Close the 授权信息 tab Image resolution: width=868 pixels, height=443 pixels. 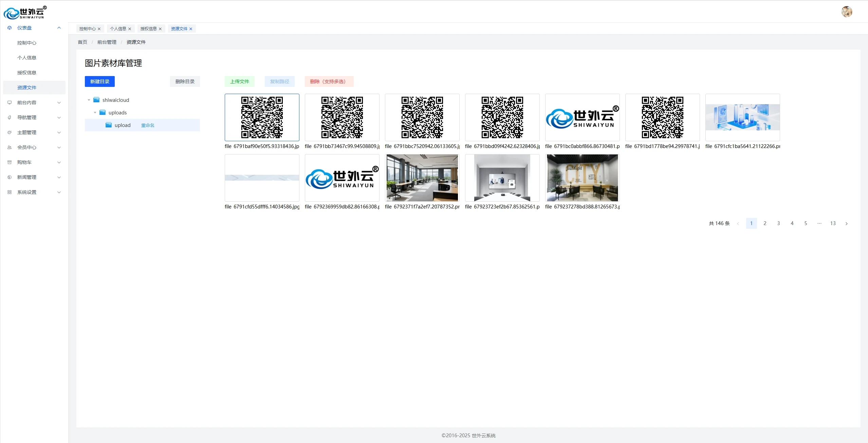[x=160, y=29]
